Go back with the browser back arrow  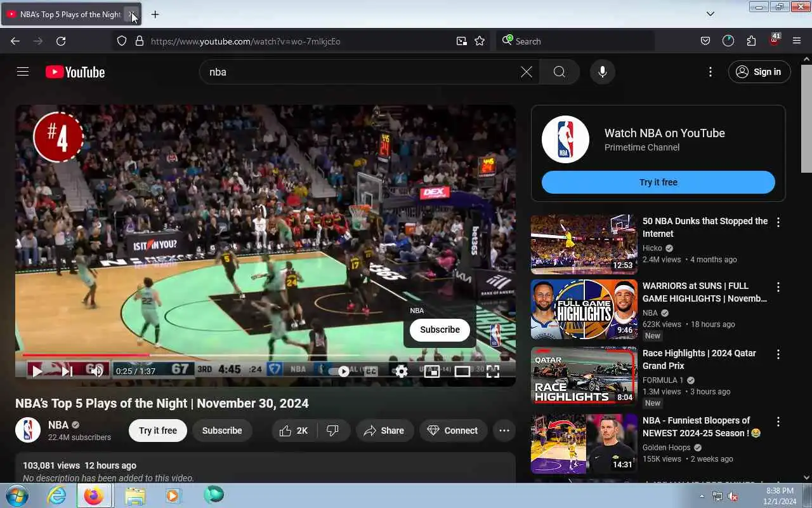click(15, 41)
